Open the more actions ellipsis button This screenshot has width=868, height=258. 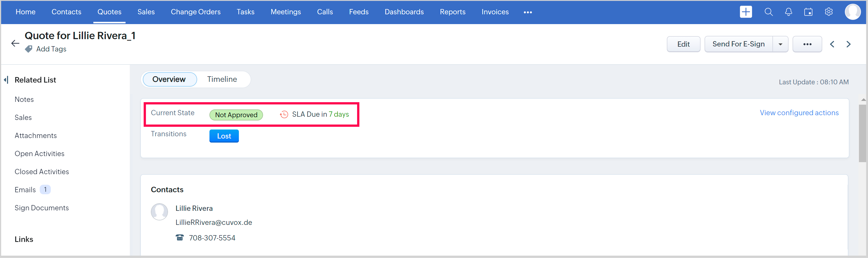(x=807, y=44)
